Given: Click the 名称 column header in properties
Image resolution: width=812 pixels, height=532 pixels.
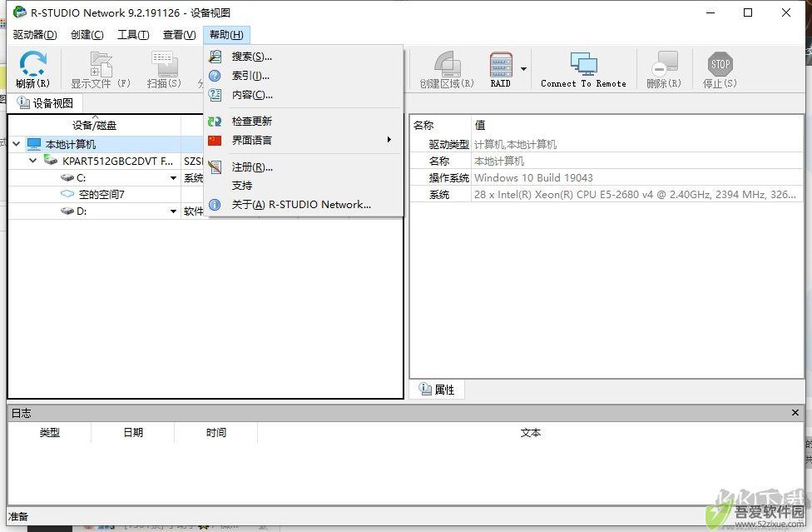Looking at the screenshot, I should (441, 126).
